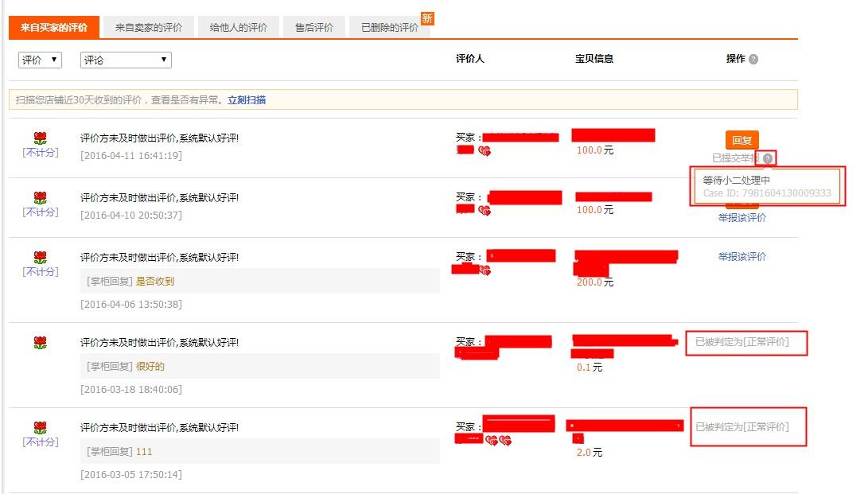Click the help icon next to 操作
The height and width of the screenshot is (494, 868).
click(x=753, y=60)
